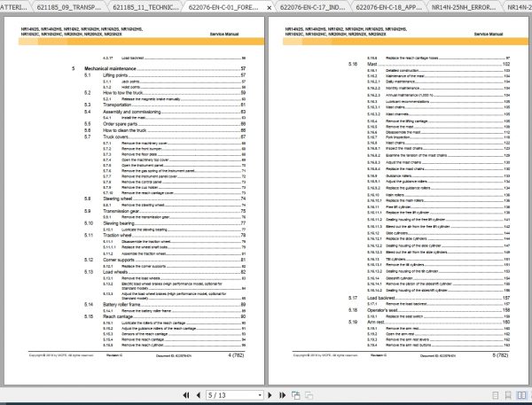Click the '5.8 Steering wheel' entry
This screenshot has height=405, width=532.
(165, 199)
